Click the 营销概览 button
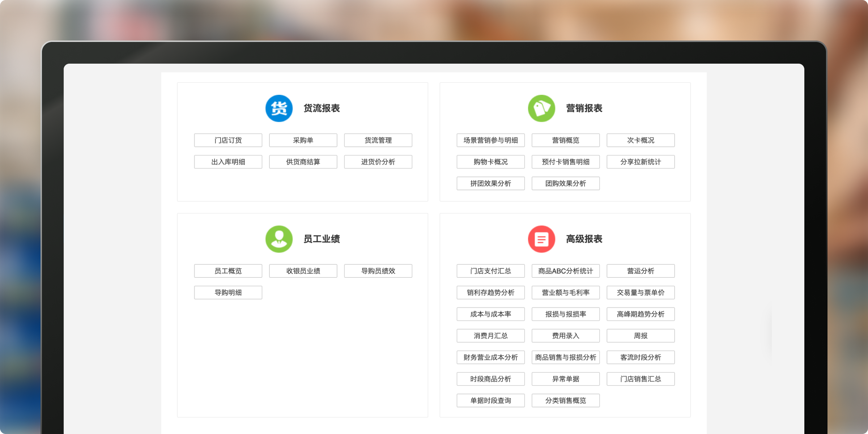Image resolution: width=868 pixels, height=434 pixels. (x=566, y=140)
